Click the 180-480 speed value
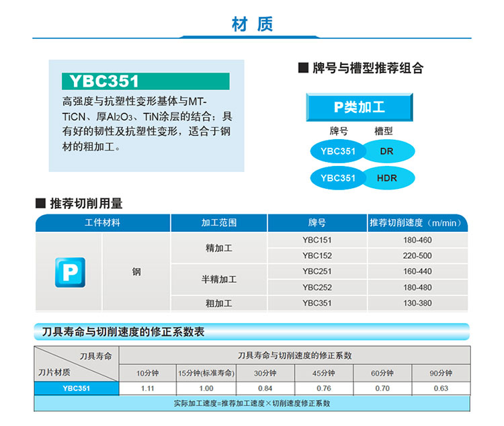Viewport: 504px width, 426px height. tap(417, 287)
